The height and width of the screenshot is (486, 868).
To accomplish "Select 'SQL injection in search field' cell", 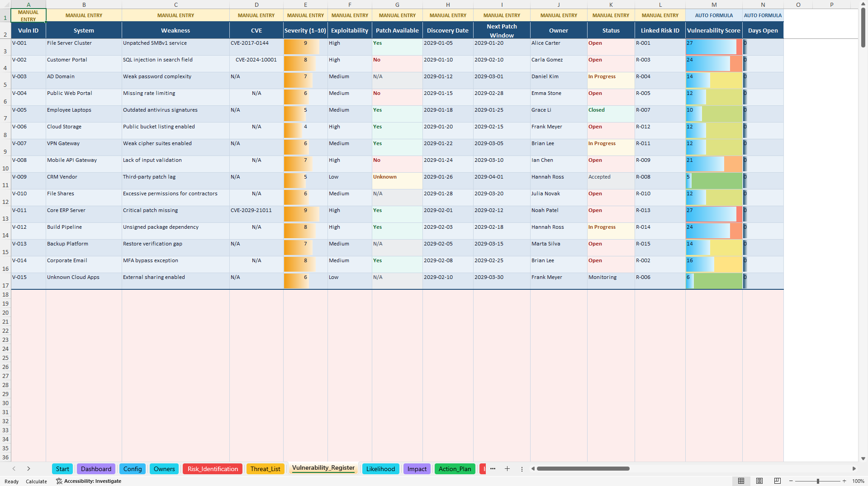I will click(x=175, y=64).
